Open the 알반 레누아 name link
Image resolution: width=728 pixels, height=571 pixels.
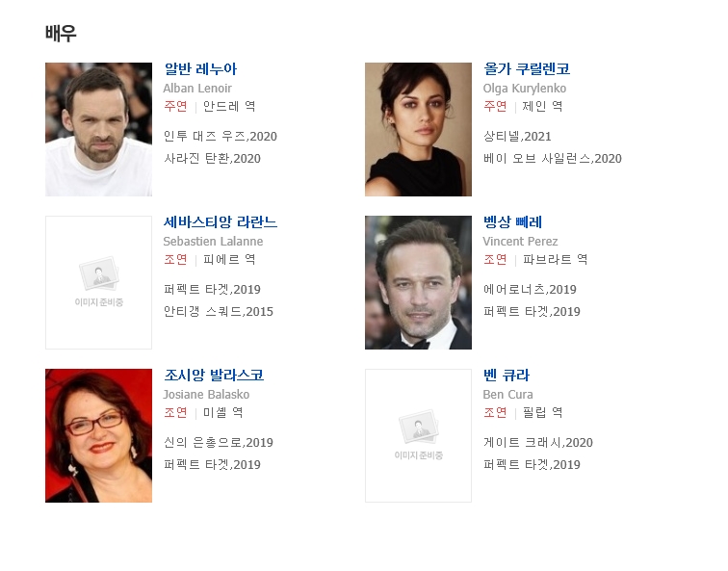[200, 69]
